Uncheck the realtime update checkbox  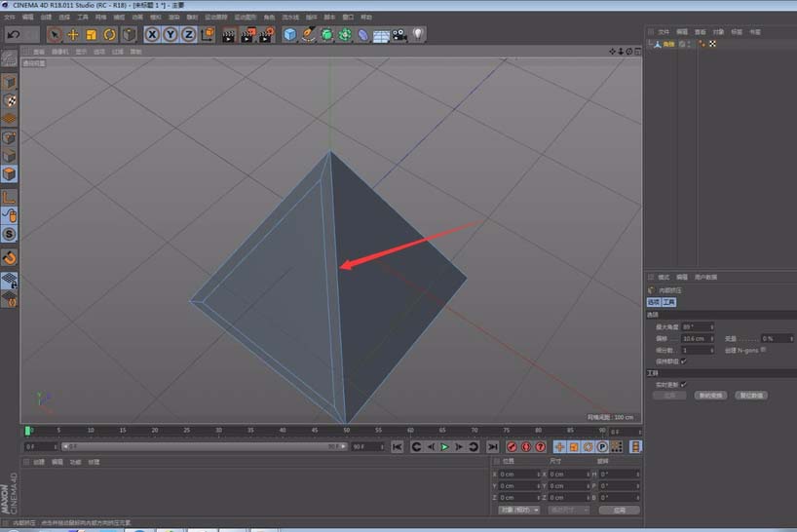684,385
